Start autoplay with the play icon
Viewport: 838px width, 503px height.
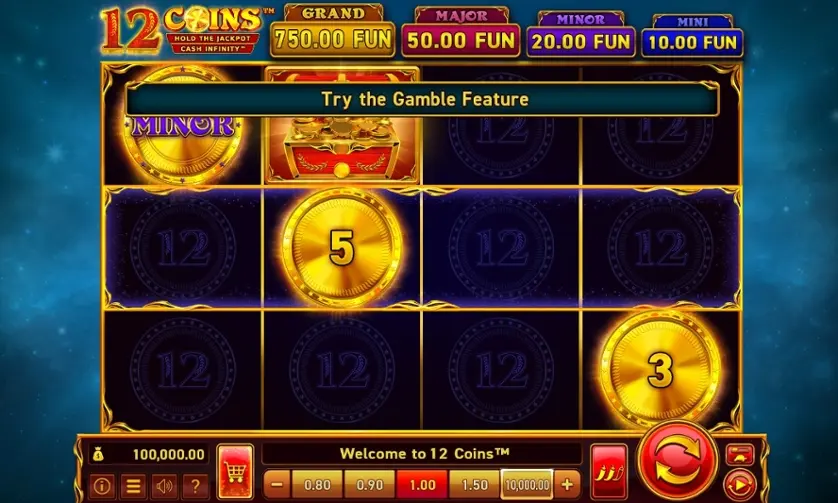click(x=740, y=485)
